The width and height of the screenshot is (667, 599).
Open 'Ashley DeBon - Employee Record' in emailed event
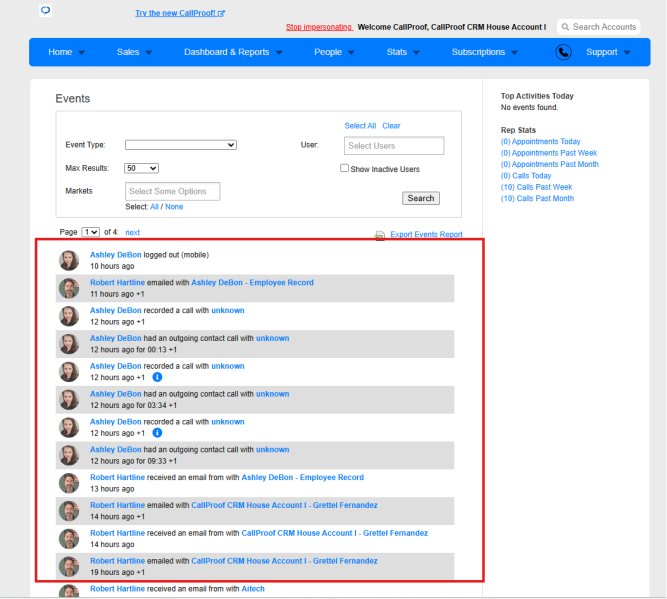coord(252,282)
